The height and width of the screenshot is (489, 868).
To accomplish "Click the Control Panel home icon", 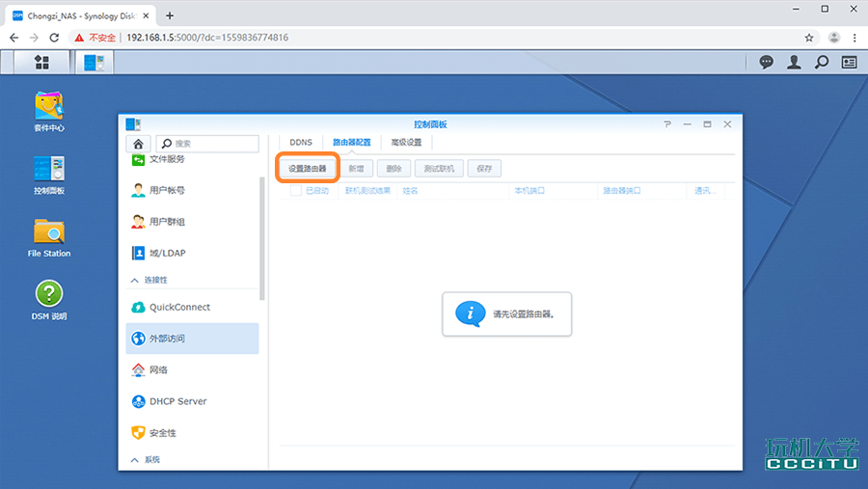I will pos(139,144).
